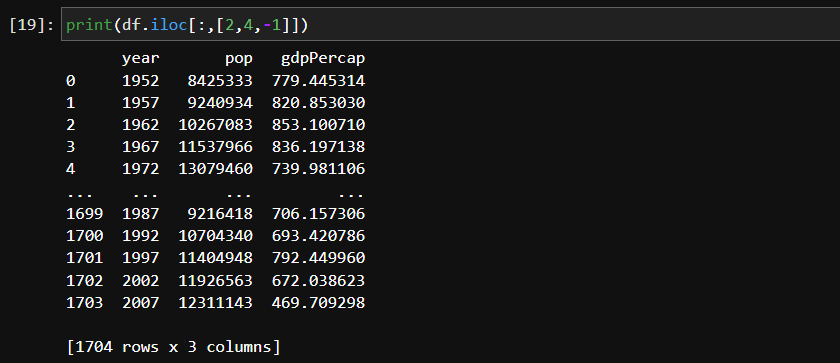Click the gdpPercap value 779.445314

click(318, 81)
